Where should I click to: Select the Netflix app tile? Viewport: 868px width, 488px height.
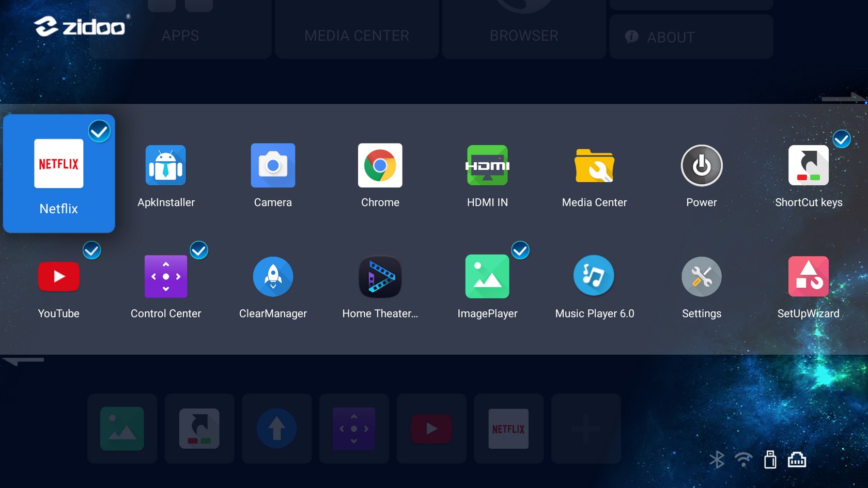pyautogui.click(x=59, y=174)
